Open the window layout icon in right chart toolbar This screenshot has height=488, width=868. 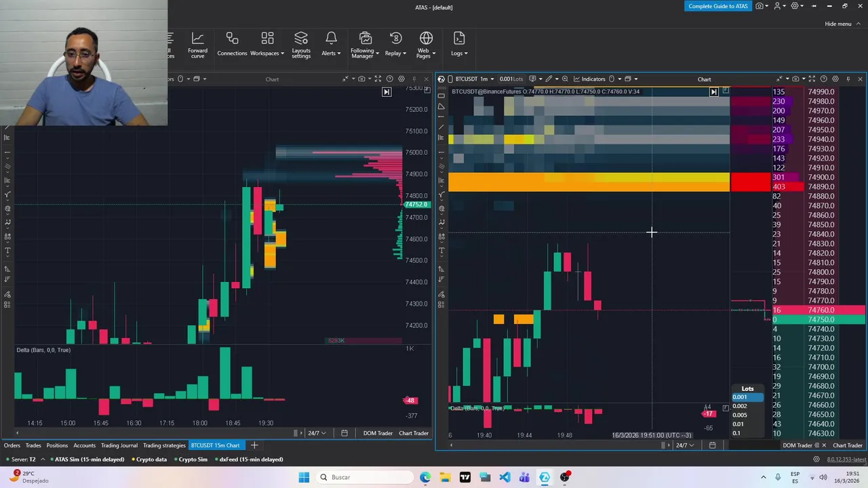click(629, 79)
